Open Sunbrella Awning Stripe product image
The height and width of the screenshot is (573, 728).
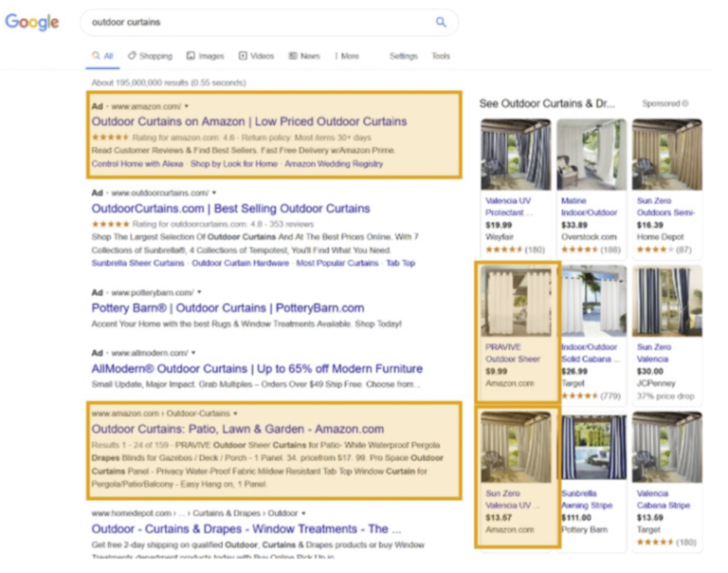[593, 447]
